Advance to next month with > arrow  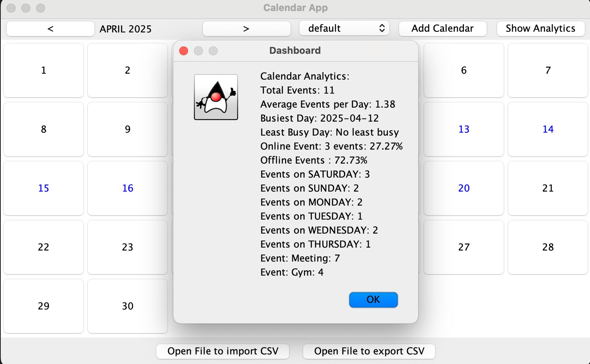[246, 28]
